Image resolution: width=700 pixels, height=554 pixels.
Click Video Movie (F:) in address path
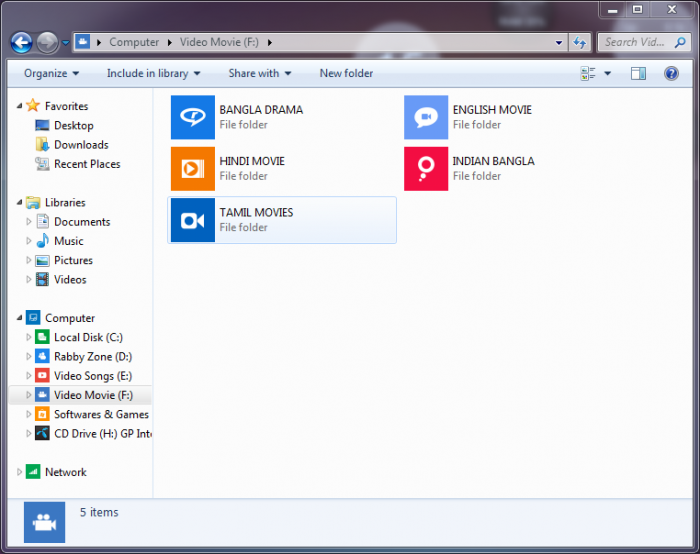coord(219,42)
